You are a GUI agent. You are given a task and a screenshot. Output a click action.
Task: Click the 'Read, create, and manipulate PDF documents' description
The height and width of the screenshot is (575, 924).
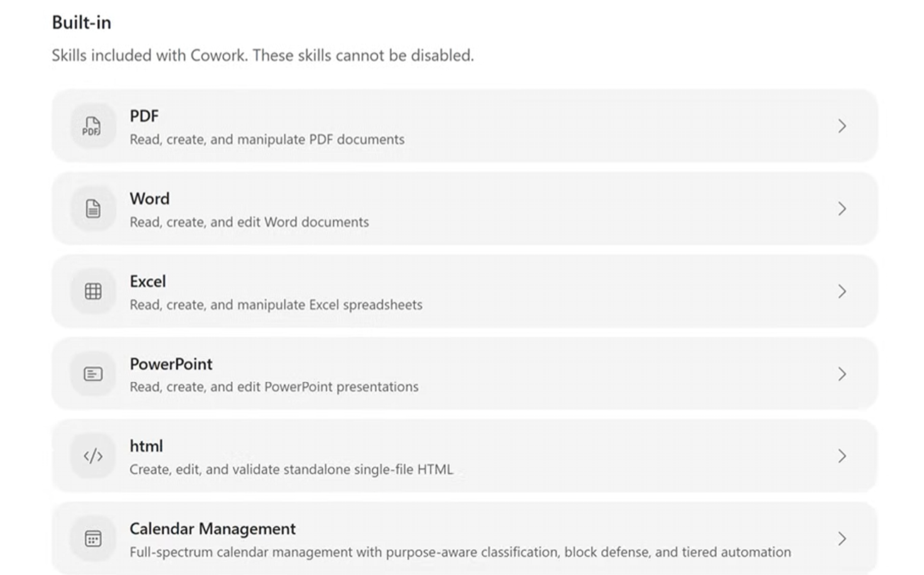(267, 139)
